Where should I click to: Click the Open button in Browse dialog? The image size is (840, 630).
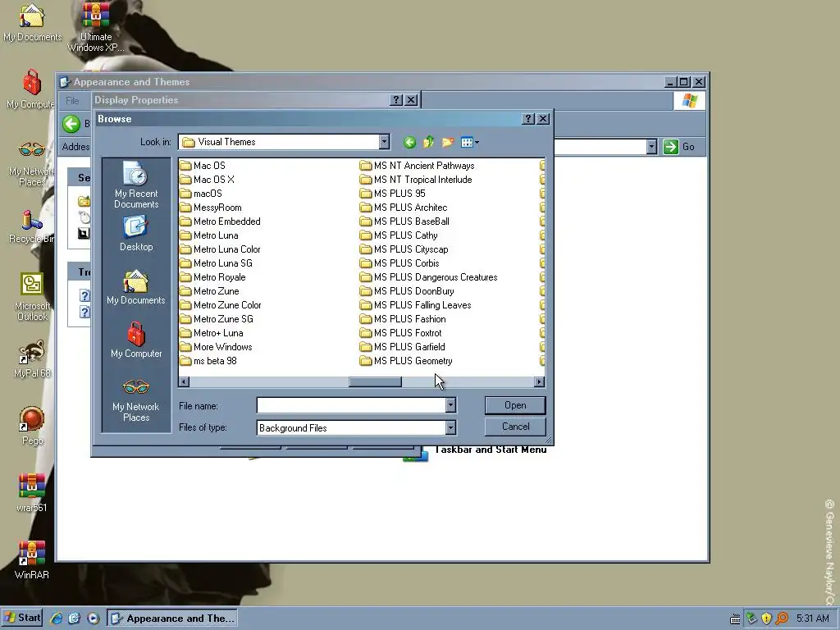(x=515, y=405)
